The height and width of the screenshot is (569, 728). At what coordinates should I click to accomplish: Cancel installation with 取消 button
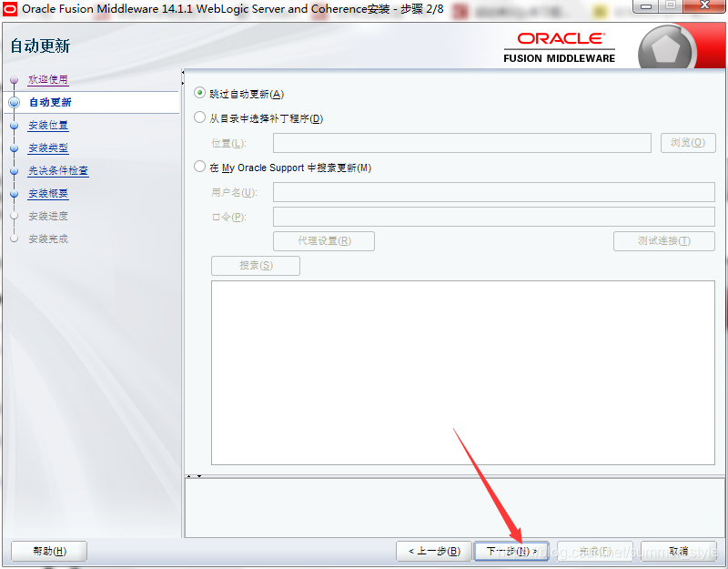pos(678,551)
